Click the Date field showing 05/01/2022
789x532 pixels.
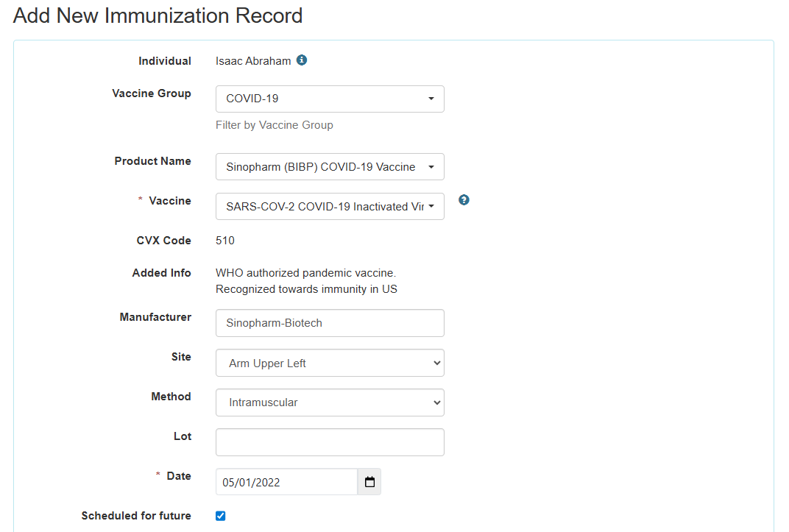[x=286, y=482]
